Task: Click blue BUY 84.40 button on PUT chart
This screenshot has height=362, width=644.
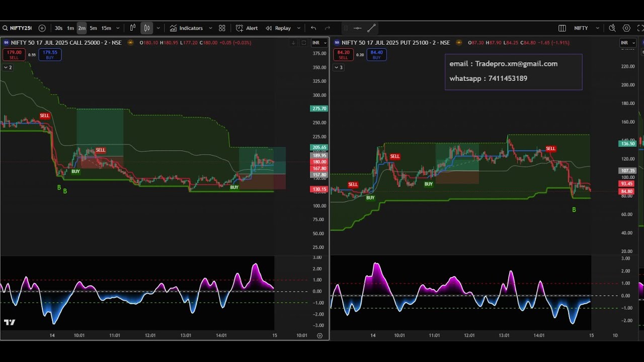Action: (x=376, y=54)
